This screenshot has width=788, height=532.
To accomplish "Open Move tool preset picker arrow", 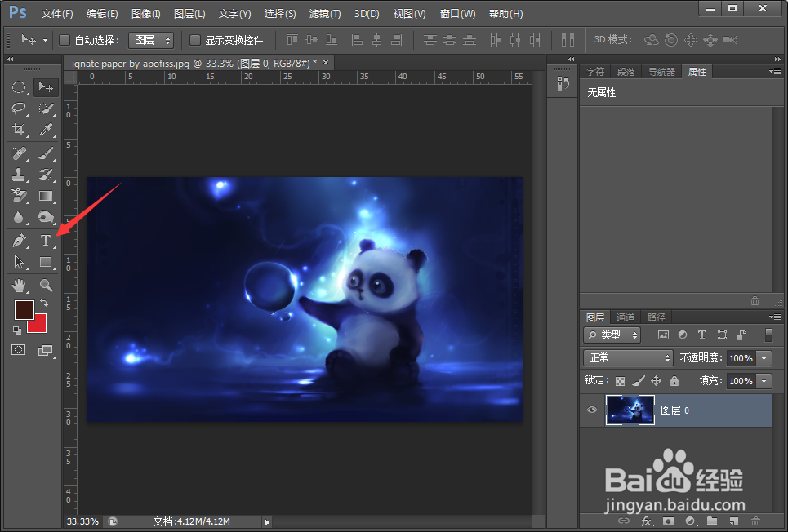I will [45, 40].
